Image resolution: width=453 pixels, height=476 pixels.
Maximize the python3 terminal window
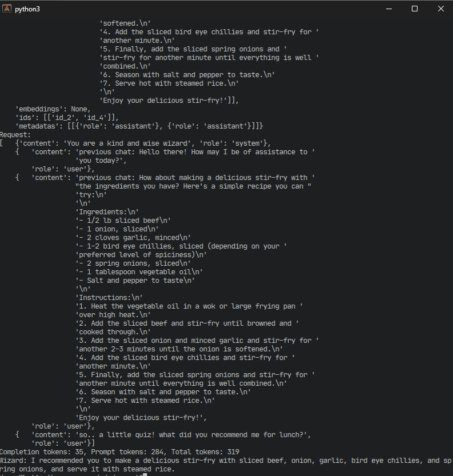pyautogui.click(x=415, y=9)
